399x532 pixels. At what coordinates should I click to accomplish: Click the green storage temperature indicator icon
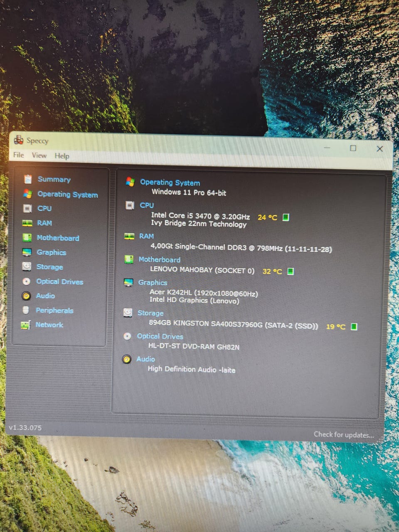354,327
